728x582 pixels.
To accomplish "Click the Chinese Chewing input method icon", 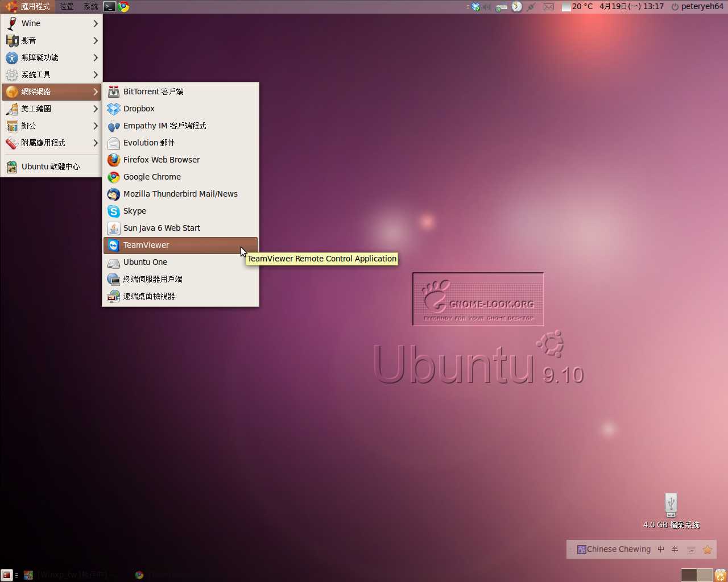I will [x=581, y=550].
